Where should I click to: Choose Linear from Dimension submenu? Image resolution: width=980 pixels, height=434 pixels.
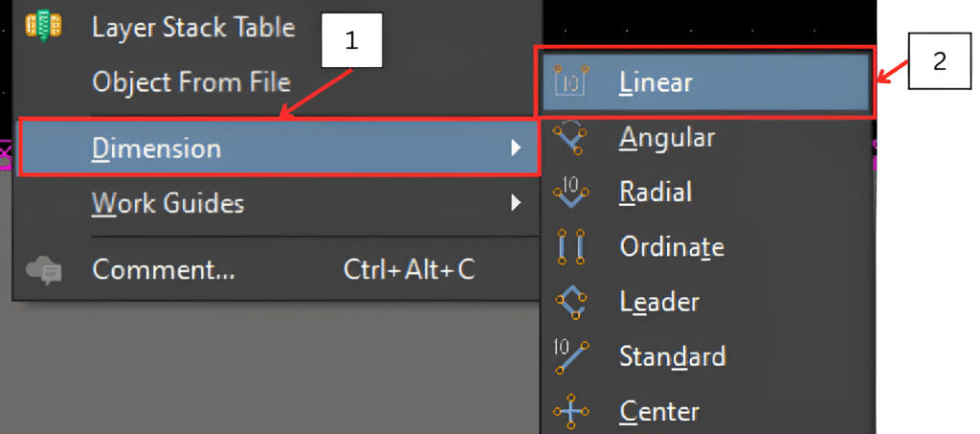(x=656, y=82)
